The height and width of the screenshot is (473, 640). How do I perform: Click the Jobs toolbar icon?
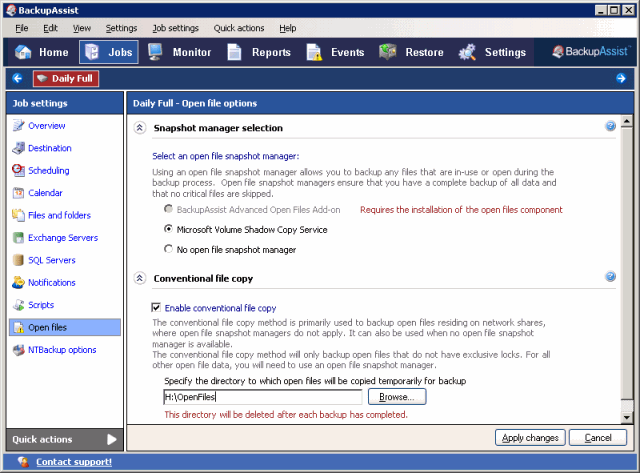(x=92, y=52)
